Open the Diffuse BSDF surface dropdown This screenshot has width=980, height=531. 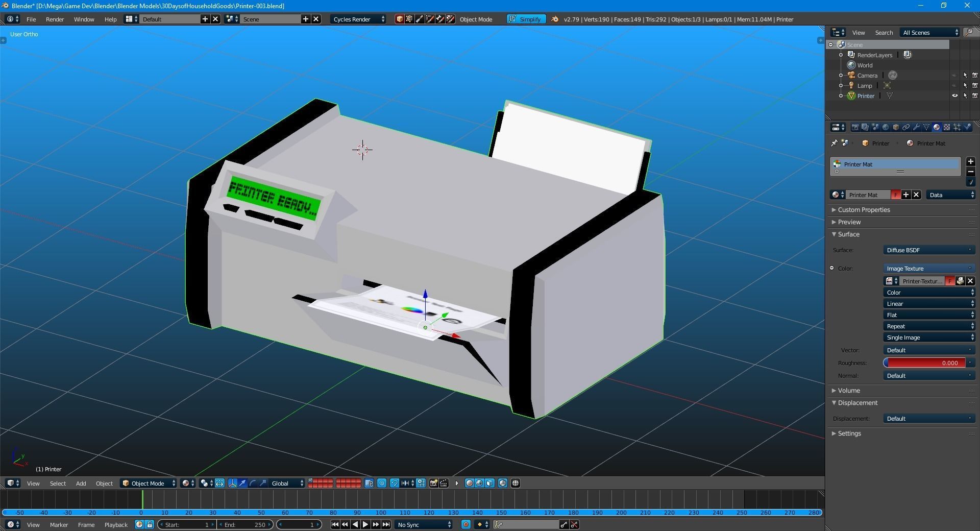pos(928,250)
